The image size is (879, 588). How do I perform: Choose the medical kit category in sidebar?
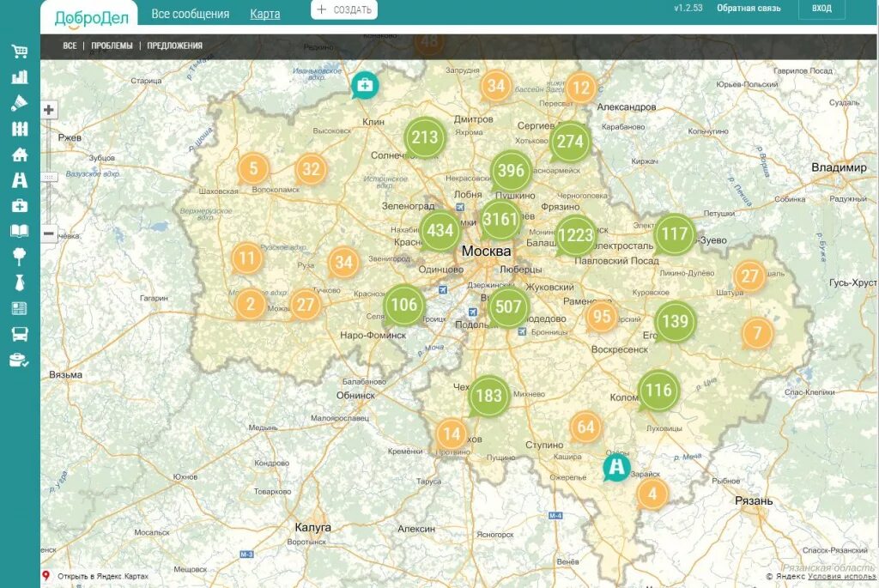pos(20,206)
